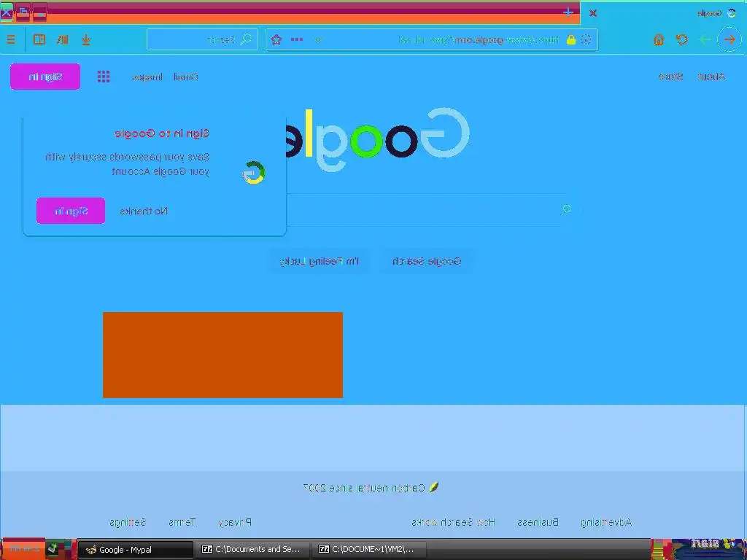Click I'm Feeling Lucky button

coord(320,262)
